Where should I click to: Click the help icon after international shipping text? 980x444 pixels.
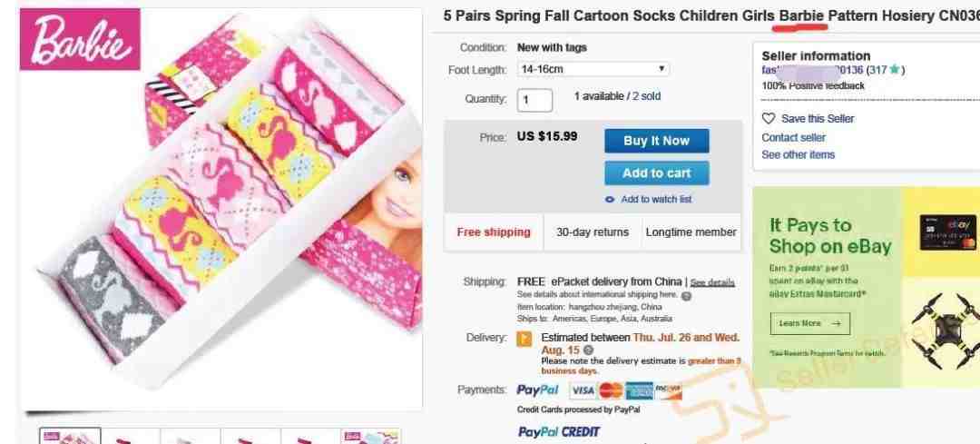[686, 295]
